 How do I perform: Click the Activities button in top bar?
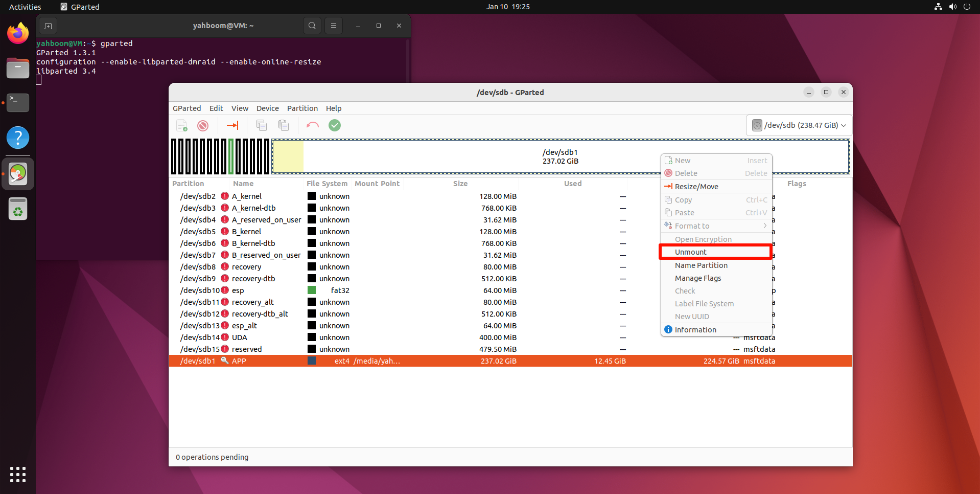(x=25, y=7)
